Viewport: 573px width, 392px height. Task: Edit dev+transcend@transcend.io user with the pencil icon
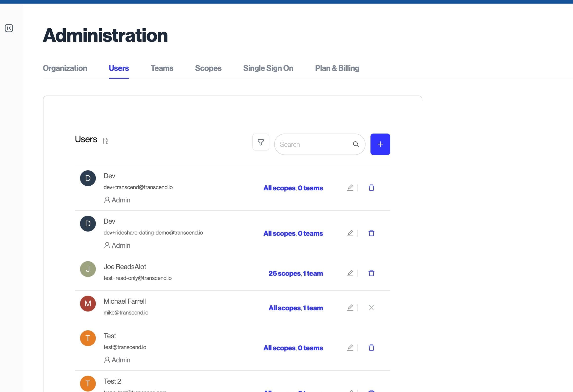tap(350, 188)
